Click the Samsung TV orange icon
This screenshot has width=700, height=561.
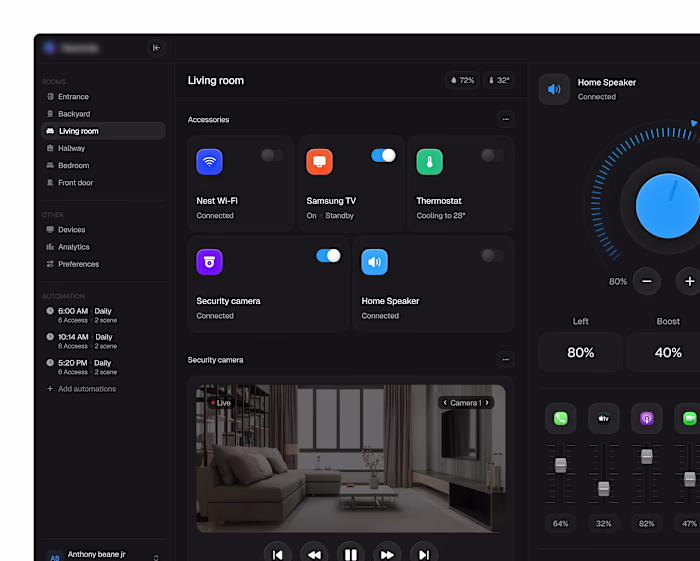click(319, 162)
